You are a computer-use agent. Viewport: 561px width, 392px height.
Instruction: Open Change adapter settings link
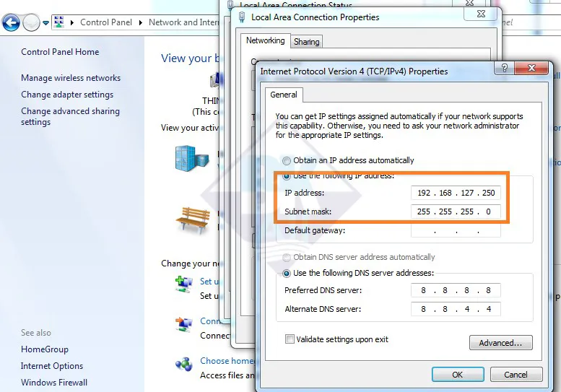pyautogui.click(x=67, y=95)
